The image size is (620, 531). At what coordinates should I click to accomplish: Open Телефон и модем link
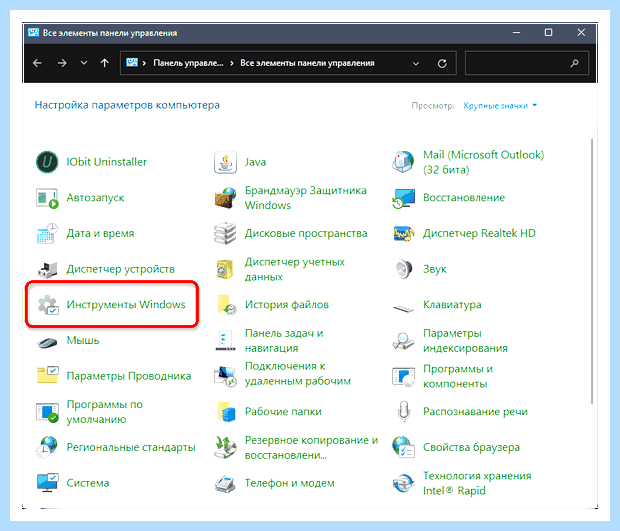click(x=289, y=483)
